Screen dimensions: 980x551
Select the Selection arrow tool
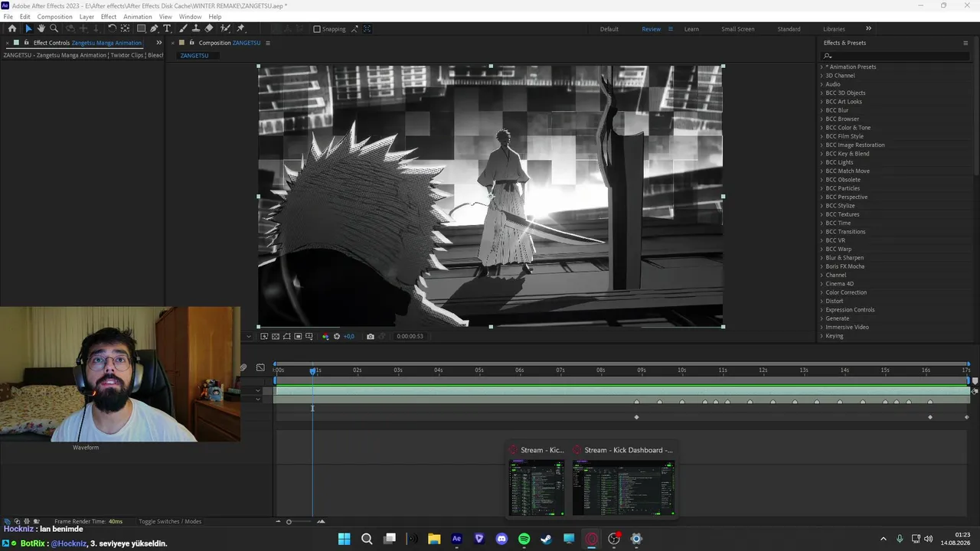[x=28, y=29]
